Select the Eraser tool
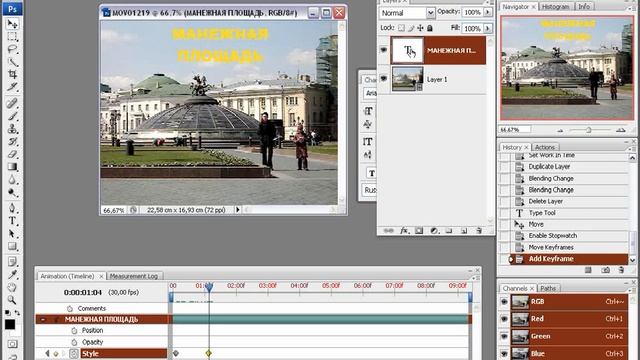The height and width of the screenshot is (360, 640). pos(12,154)
